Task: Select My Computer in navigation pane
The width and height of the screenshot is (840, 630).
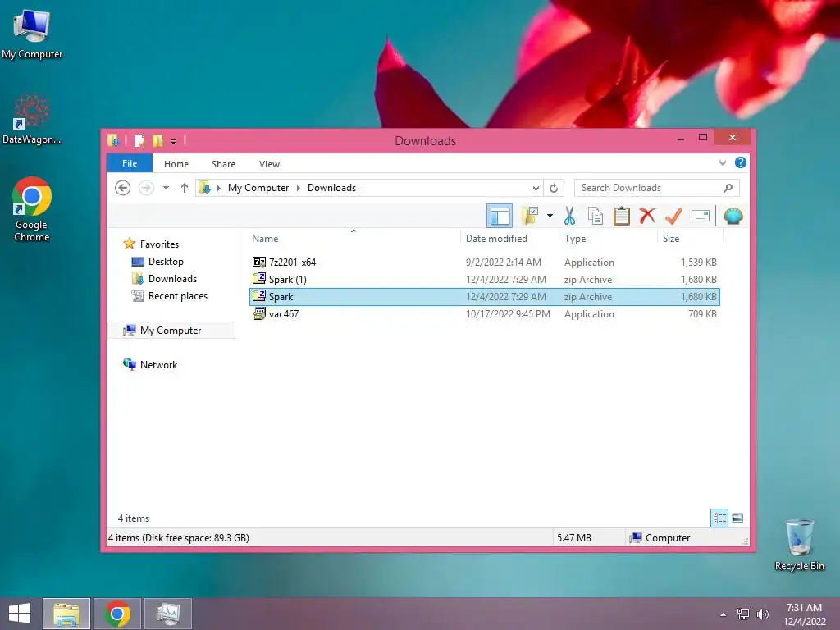Action: point(171,331)
